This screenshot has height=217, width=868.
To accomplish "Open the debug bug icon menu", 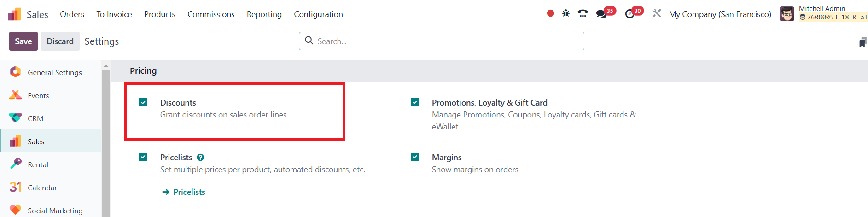I will click(x=566, y=13).
